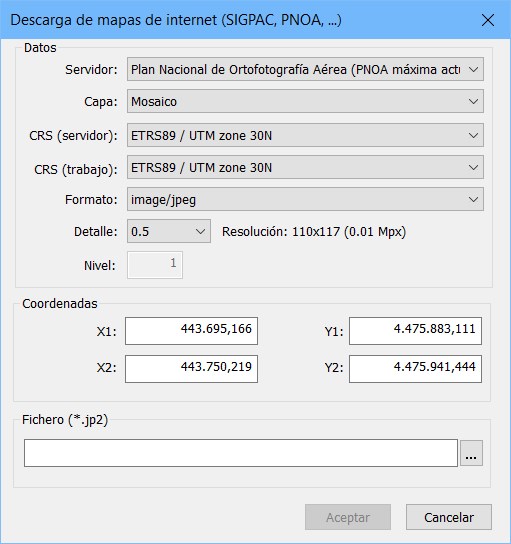The height and width of the screenshot is (544, 511).
Task: Click the X2 coordinate field
Action: point(191,369)
